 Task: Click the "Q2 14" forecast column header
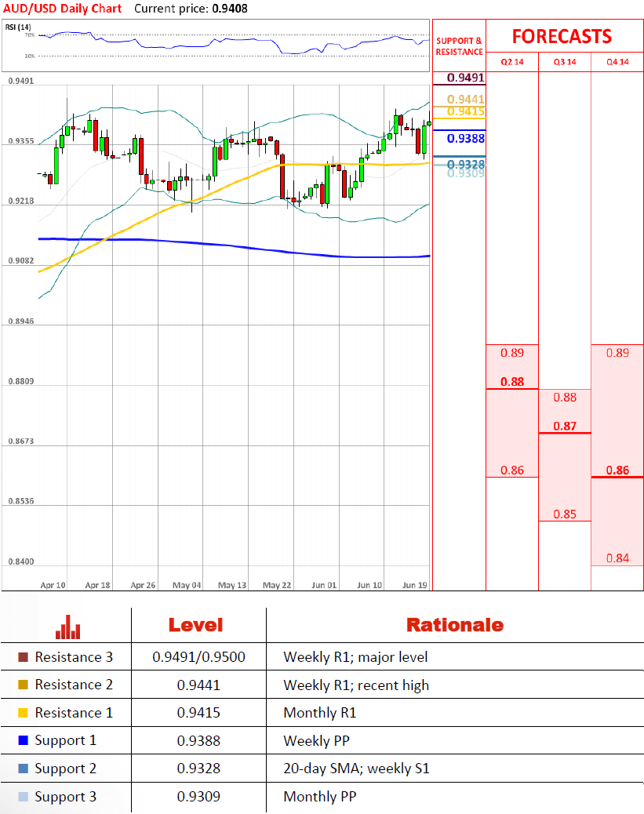[512, 62]
